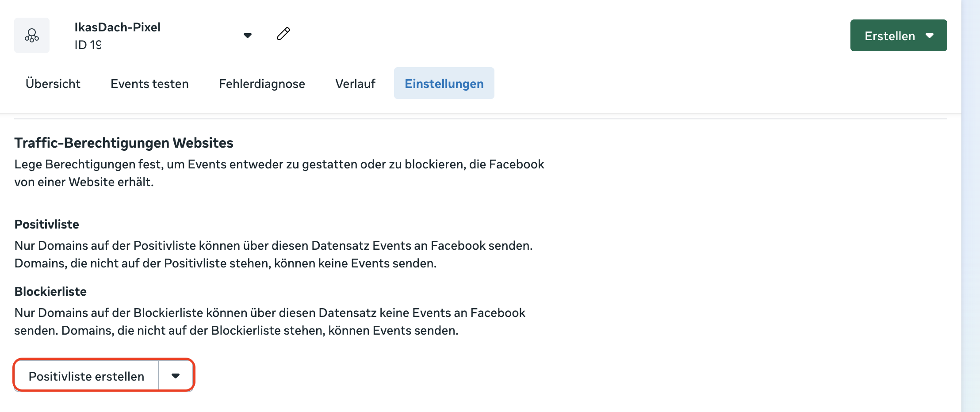Click the Positivliste description paragraph

point(273,254)
